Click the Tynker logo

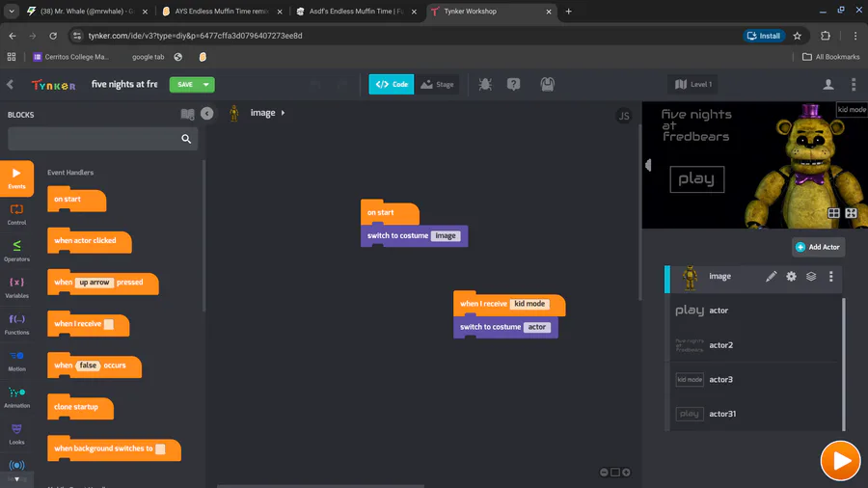53,85
